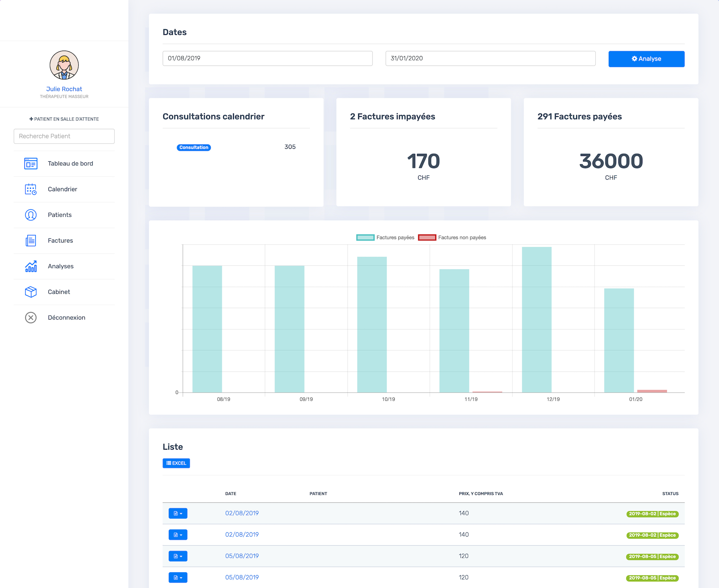Image resolution: width=719 pixels, height=588 pixels.
Task: Click the Recherche Patient search box
Action: (64, 136)
